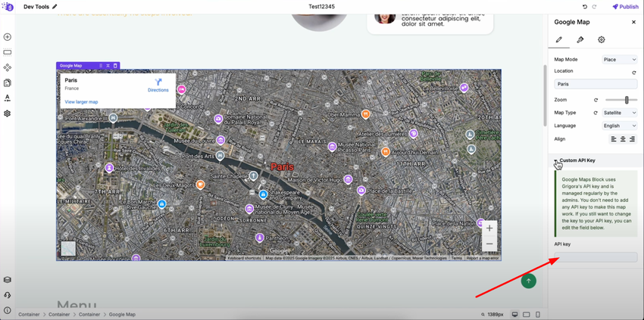Image resolution: width=644 pixels, height=320 pixels.
Task: Click the API key input field
Action: [596, 257]
